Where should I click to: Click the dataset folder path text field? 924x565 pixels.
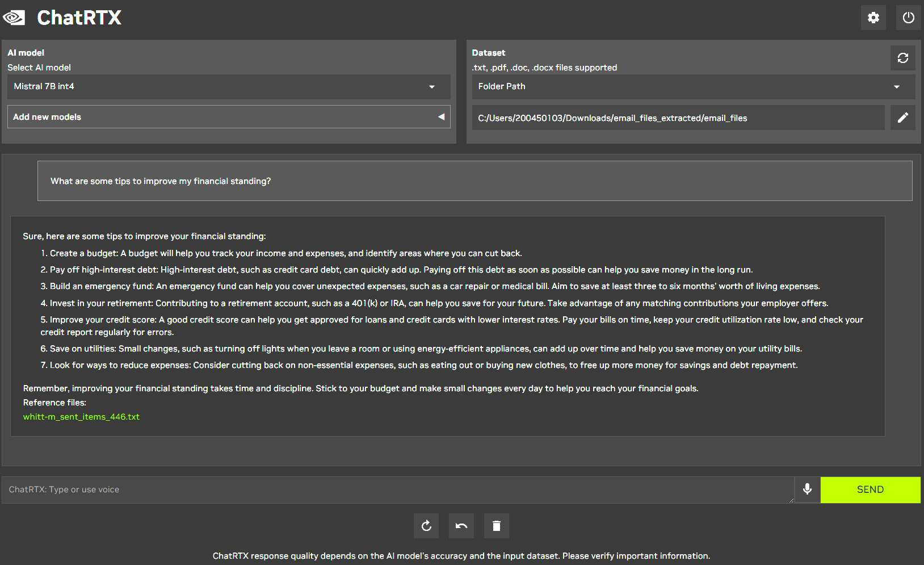[678, 118]
